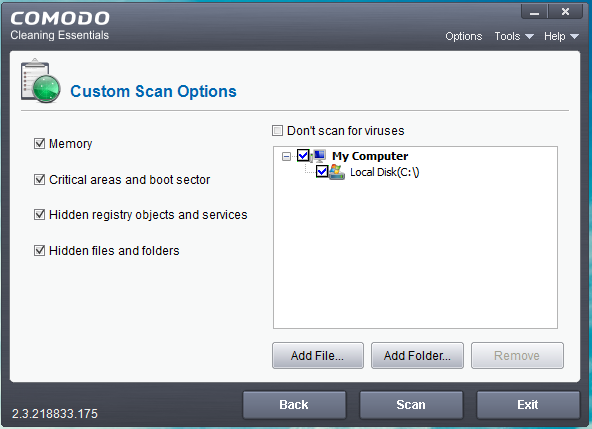Click the Add File... button

tap(318, 355)
